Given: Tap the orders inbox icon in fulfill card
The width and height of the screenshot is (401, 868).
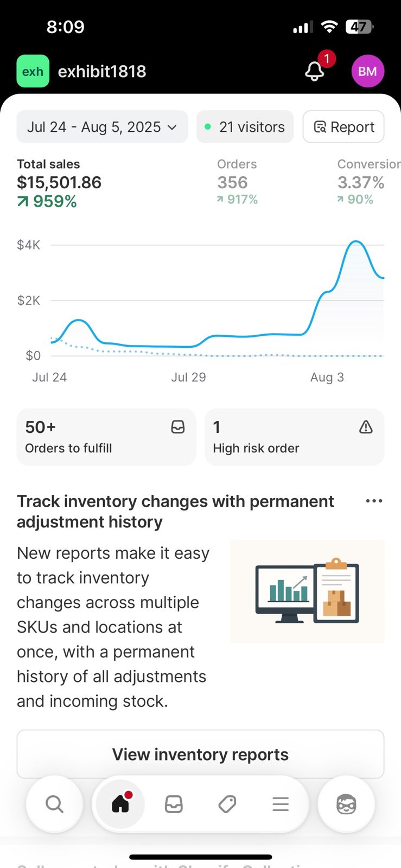Looking at the screenshot, I should pyautogui.click(x=178, y=427).
